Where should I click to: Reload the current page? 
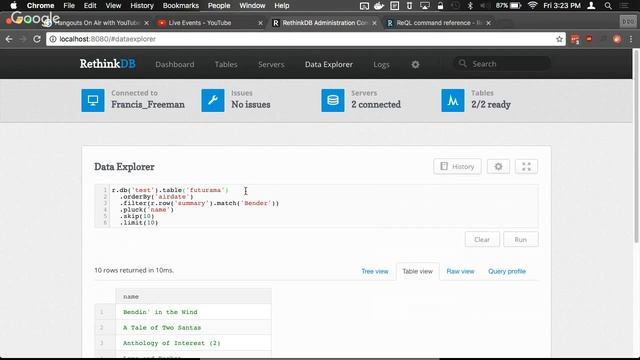(37, 39)
